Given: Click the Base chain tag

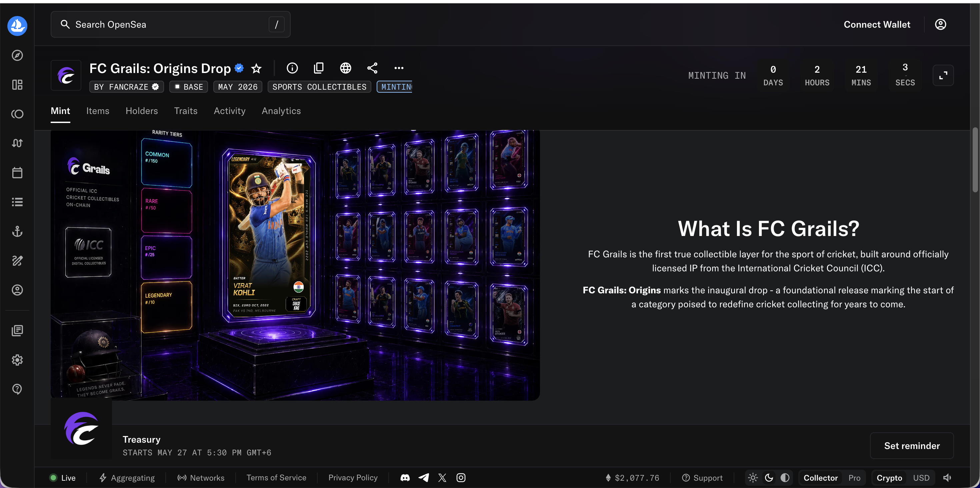Looking at the screenshot, I should coord(189,87).
